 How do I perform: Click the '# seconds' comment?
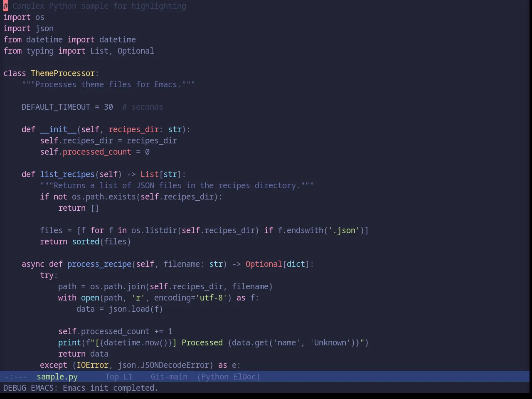[143, 107]
